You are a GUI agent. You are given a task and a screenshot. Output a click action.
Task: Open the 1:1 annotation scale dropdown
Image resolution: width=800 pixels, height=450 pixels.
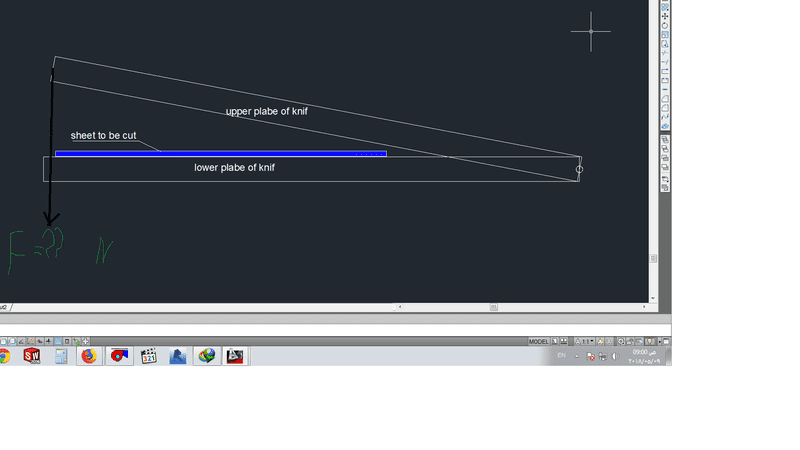click(x=585, y=341)
